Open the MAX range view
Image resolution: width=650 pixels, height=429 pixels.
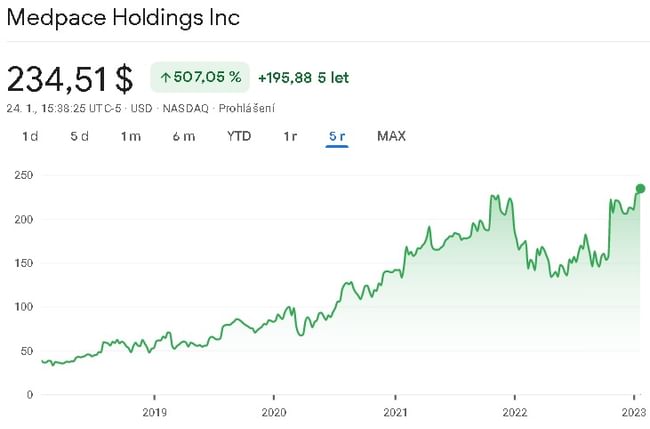[x=391, y=136]
